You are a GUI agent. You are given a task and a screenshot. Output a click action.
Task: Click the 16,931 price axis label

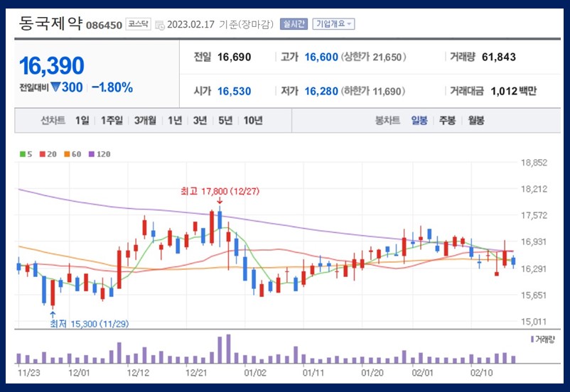[534, 242]
